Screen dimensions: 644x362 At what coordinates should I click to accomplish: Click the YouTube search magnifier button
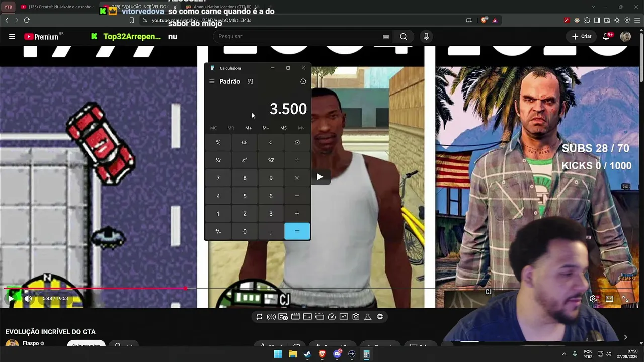404,36
